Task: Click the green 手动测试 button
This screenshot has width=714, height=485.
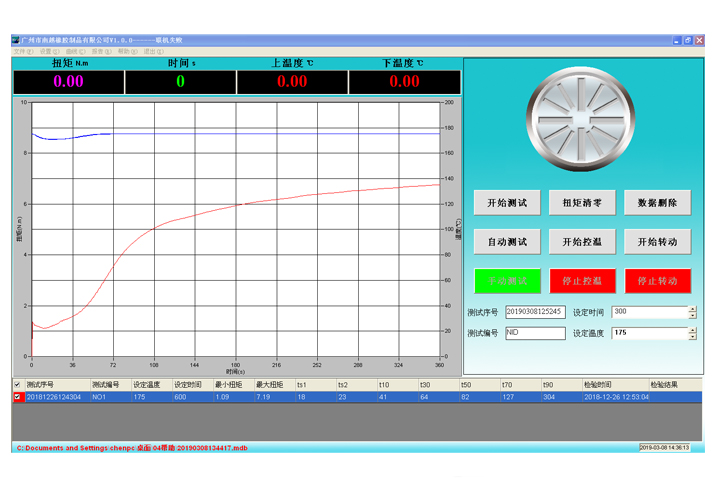Action: 507,281
